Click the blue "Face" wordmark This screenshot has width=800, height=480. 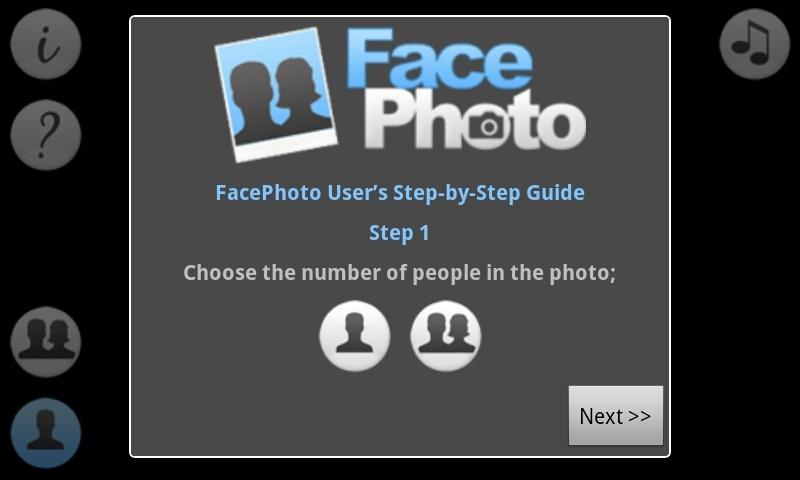pyautogui.click(x=440, y=59)
